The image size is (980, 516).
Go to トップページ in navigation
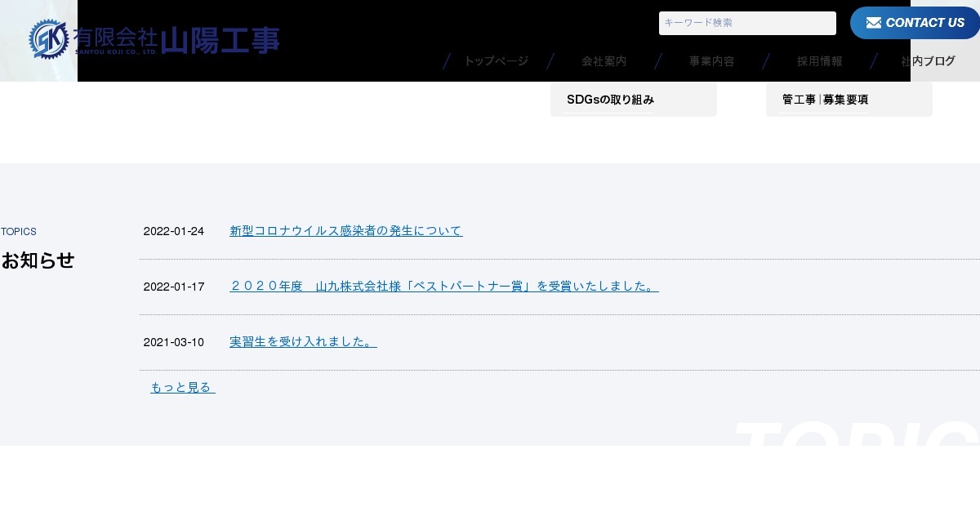(x=496, y=61)
